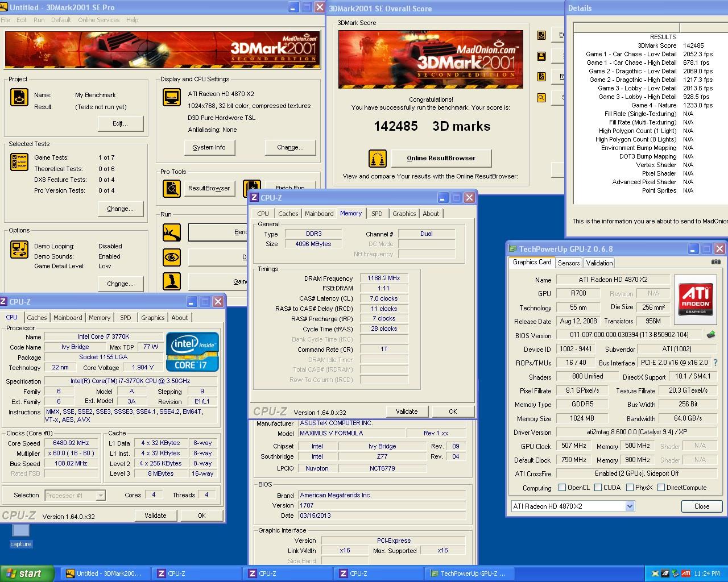This screenshot has height=582, width=728.
Task: Click the Benchmark run icon
Action: tap(172, 232)
